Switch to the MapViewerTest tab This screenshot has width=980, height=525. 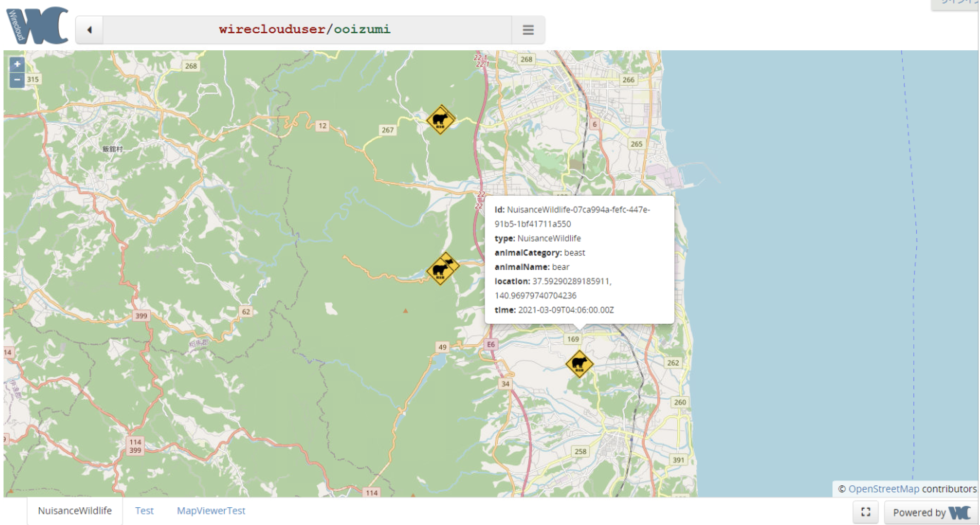coord(212,511)
